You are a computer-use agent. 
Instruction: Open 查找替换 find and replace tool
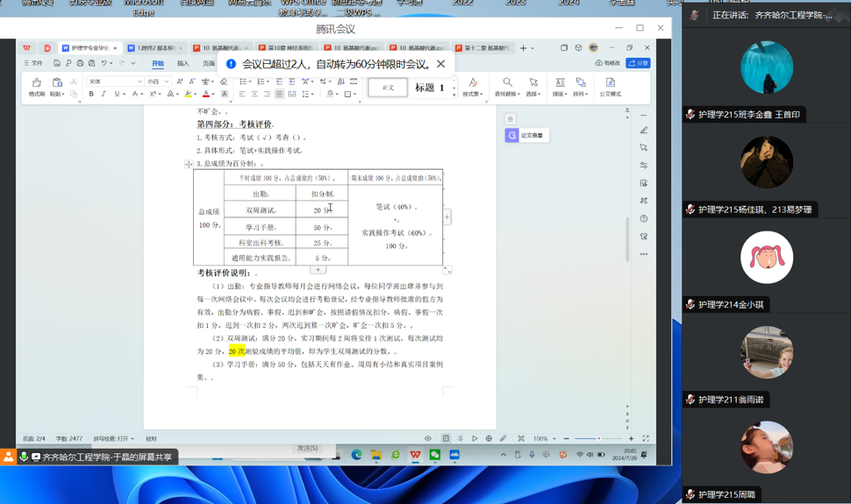[x=506, y=87]
